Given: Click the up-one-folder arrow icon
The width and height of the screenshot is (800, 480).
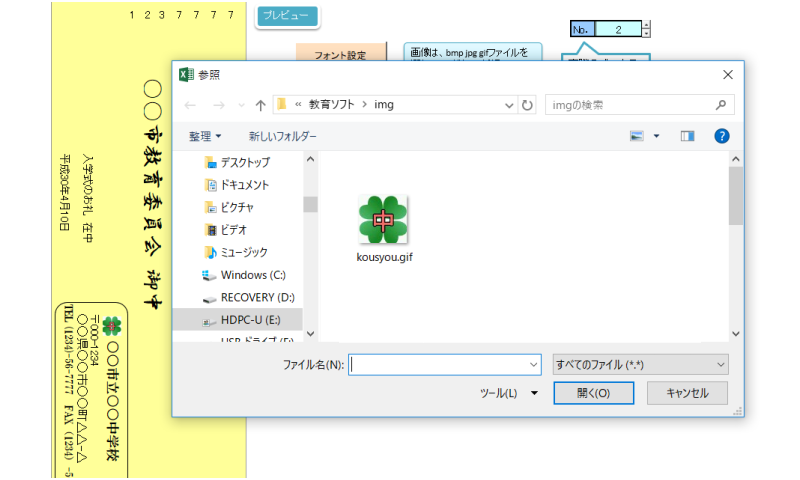Looking at the screenshot, I should tap(261, 105).
